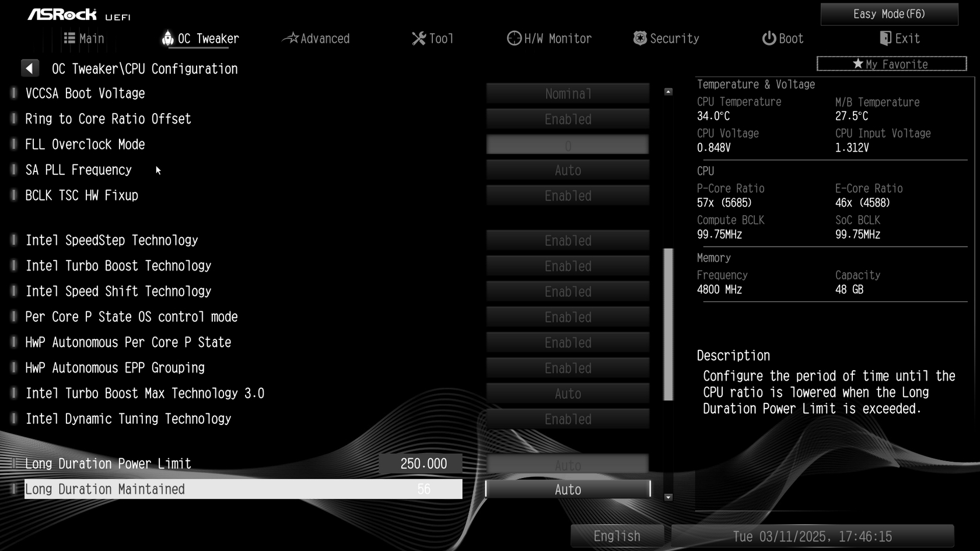This screenshot has height=551, width=980.
Task: Open SA PLL Frequency Auto dropdown
Action: [x=568, y=170]
